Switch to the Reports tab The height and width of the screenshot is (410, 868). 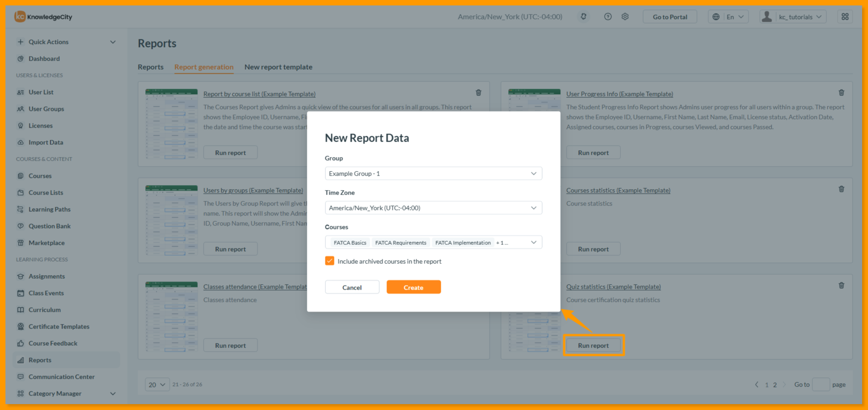point(151,67)
